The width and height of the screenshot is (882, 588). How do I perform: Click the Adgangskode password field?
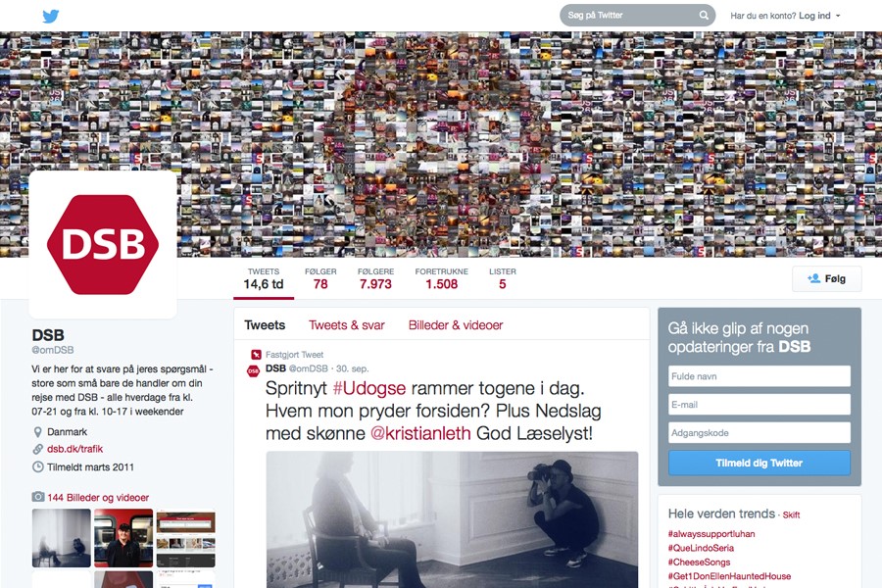(x=759, y=433)
